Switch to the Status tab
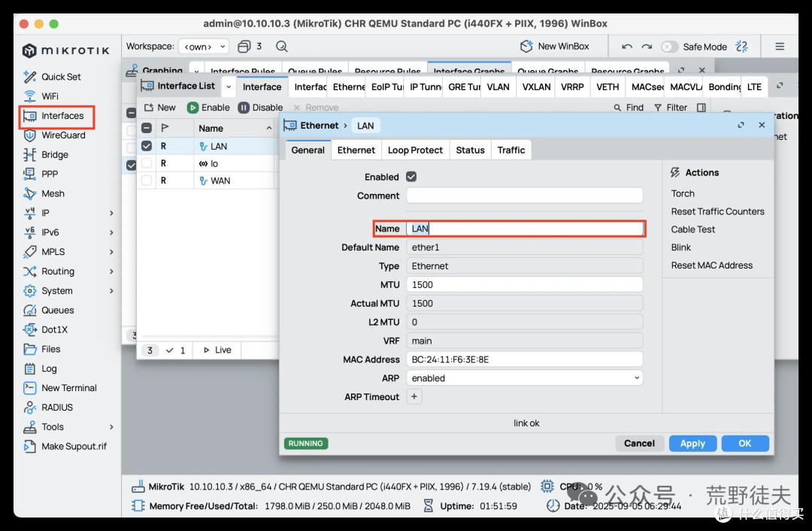 click(x=470, y=150)
